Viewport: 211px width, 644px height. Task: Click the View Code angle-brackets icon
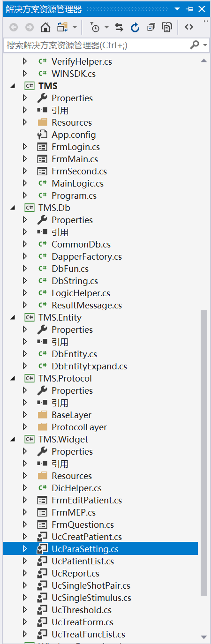point(189,27)
